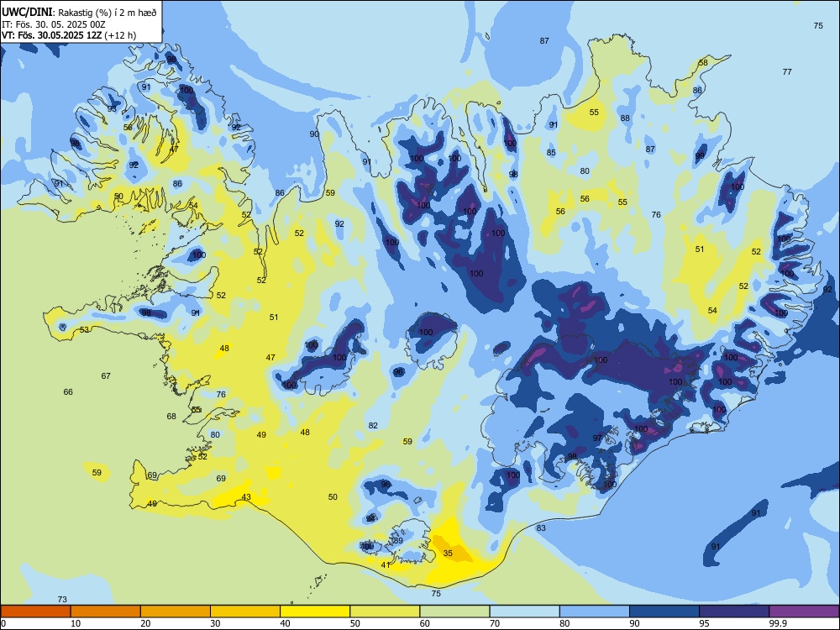
Task: Click the '10' legend tick label
Action: click(76, 623)
